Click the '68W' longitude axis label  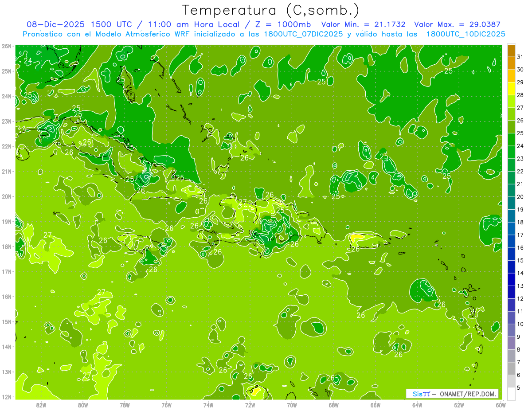pos(333,405)
